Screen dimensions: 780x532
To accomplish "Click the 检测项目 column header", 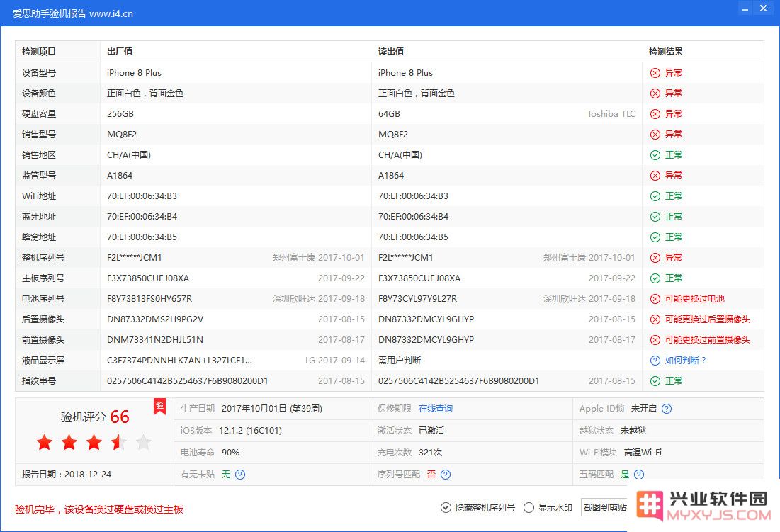I will pos(39,52).
